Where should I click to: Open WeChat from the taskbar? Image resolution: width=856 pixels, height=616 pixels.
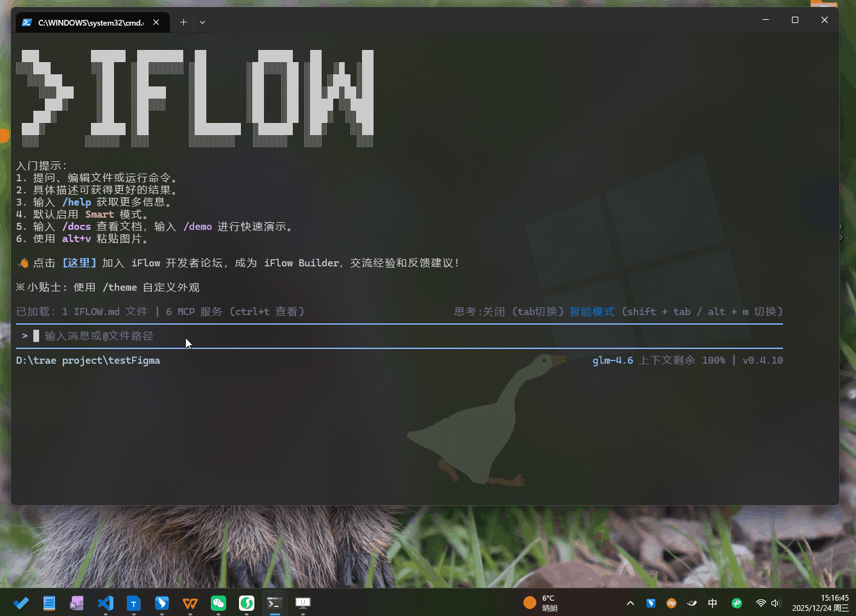coord(218,603)
